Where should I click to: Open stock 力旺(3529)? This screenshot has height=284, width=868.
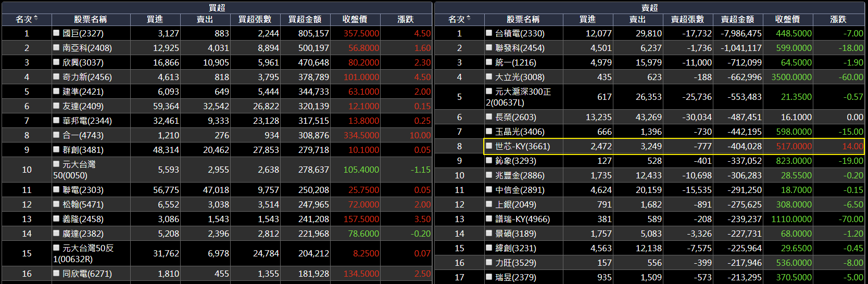click(515, 263)
